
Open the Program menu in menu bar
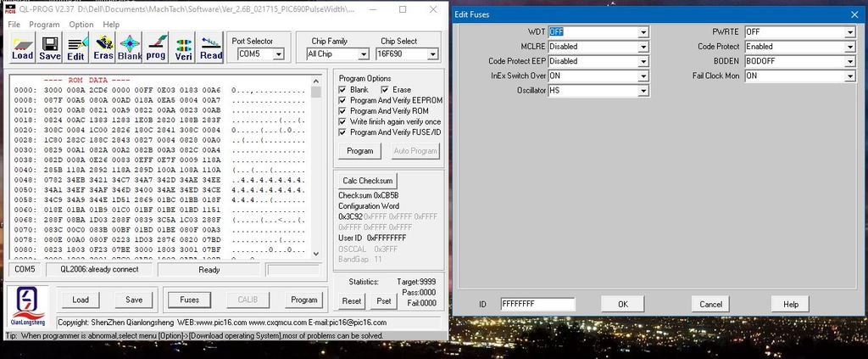point(44,25)
